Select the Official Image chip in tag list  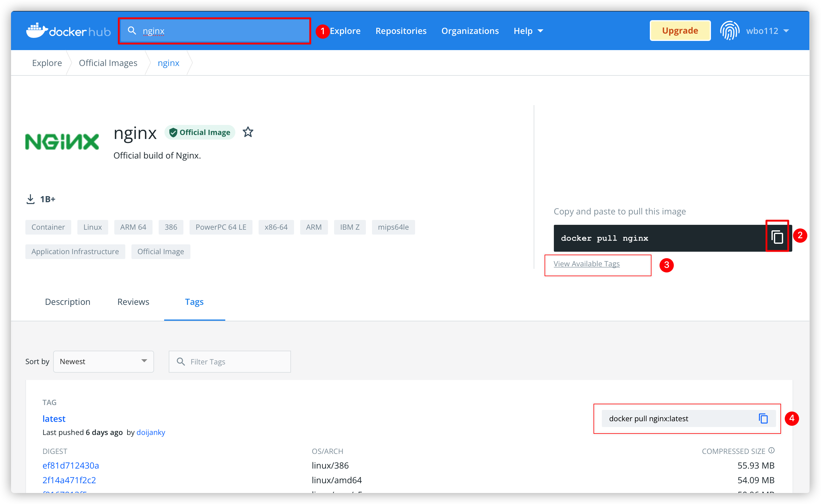pyautogui.click(x=160, y=251)
